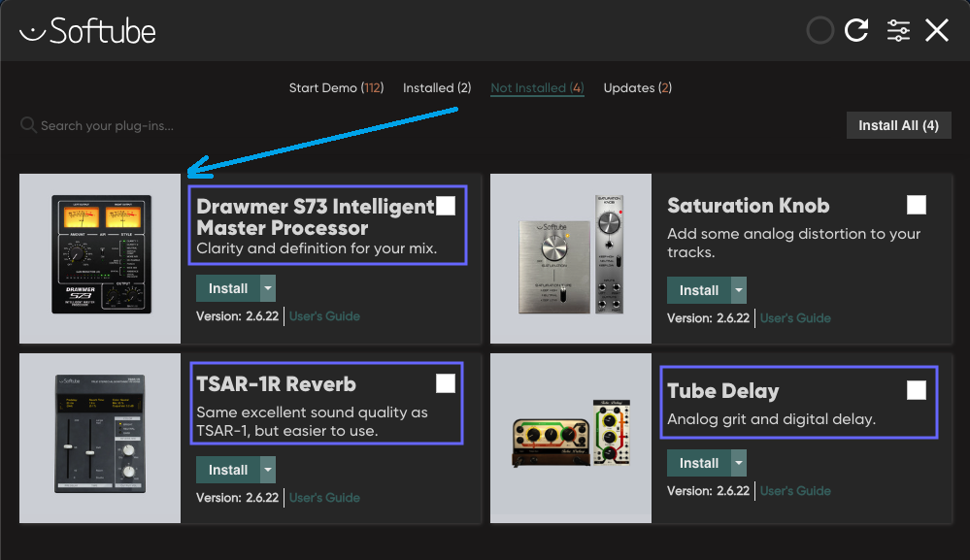Tick the Drawmer S73 checkbox

[x=446, y=205]
